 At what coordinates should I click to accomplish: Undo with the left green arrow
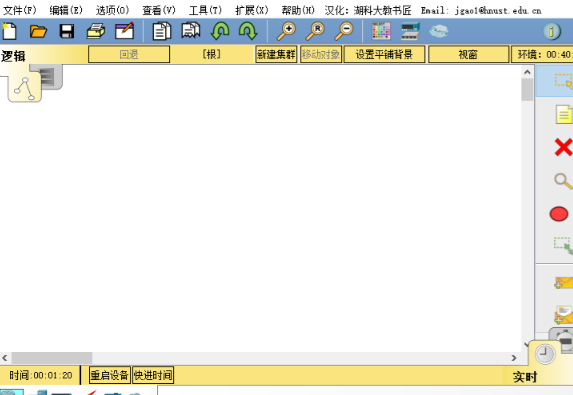(220, 31)
